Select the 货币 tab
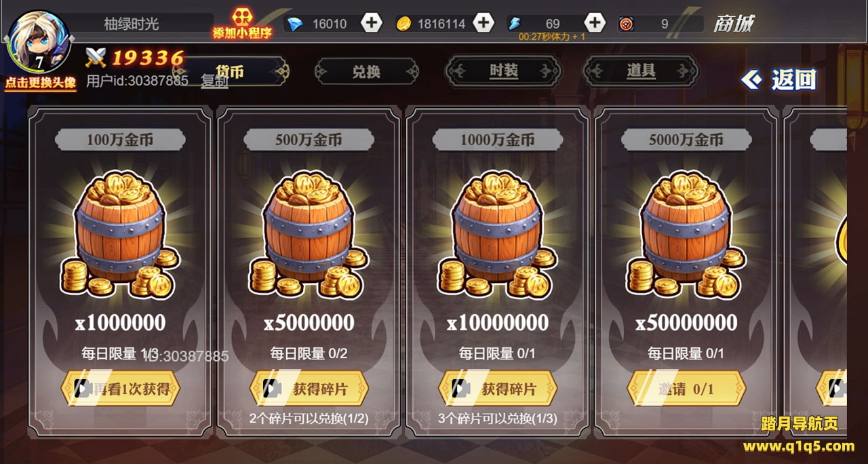This screenshot has width=868, height=464. (x=231, y=71)
